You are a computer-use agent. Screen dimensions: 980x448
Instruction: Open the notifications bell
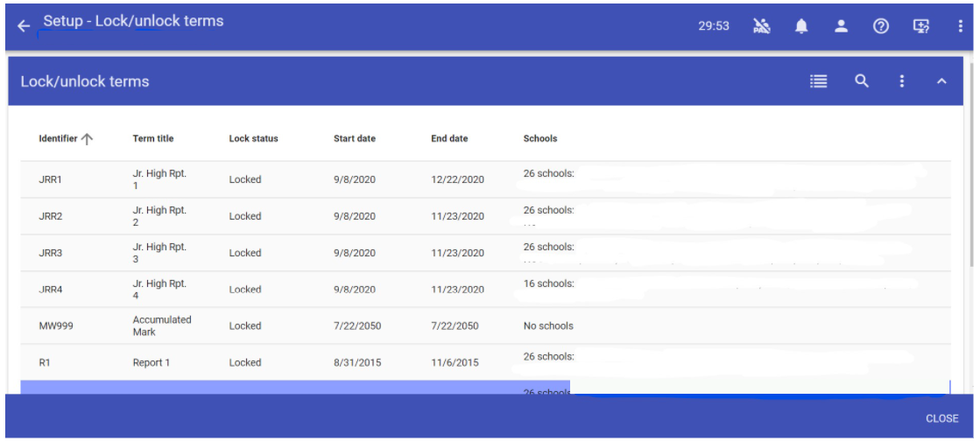pyautogui.click(x=801, y=26)
